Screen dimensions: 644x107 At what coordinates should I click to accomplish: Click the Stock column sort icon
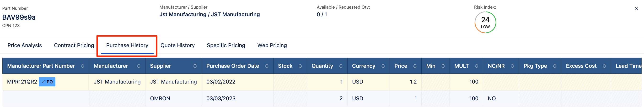[x=300, y=66]
